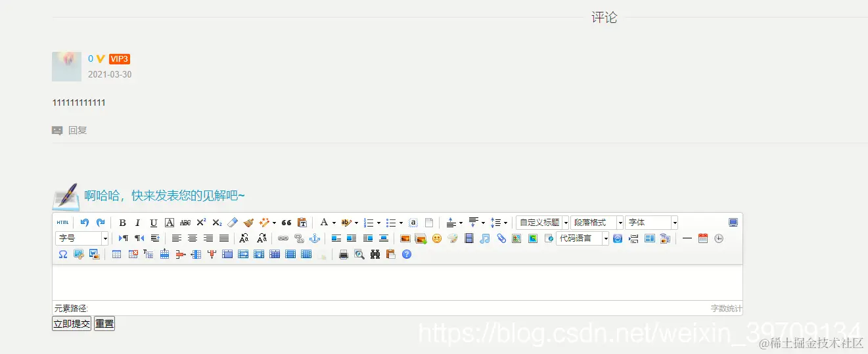Enter fullscreen editor mode
This screenshot has height=354, width=868.
pos(733,223)
